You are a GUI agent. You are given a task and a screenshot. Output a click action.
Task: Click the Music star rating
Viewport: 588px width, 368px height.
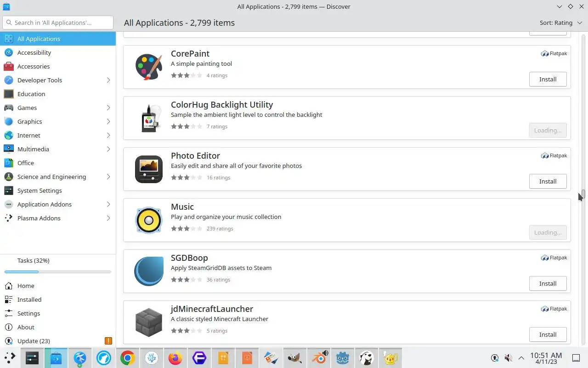coord(187,229)
